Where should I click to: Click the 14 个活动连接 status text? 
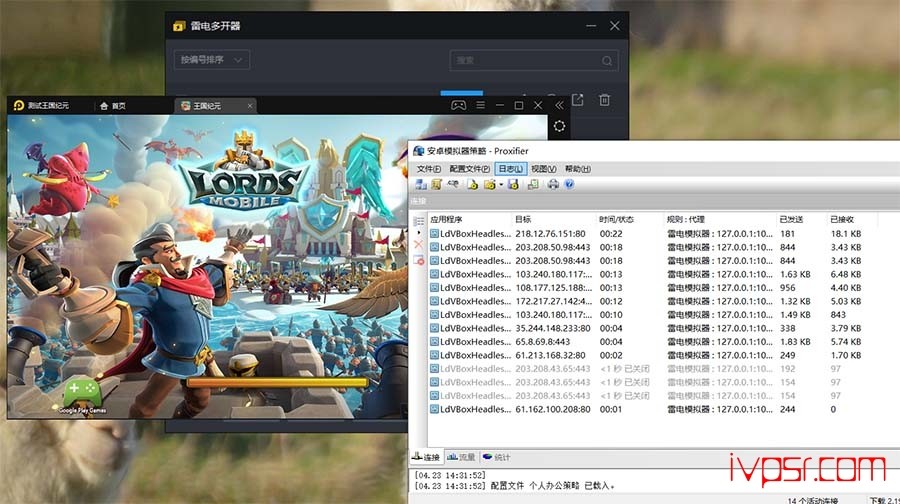tap(812, 500)
